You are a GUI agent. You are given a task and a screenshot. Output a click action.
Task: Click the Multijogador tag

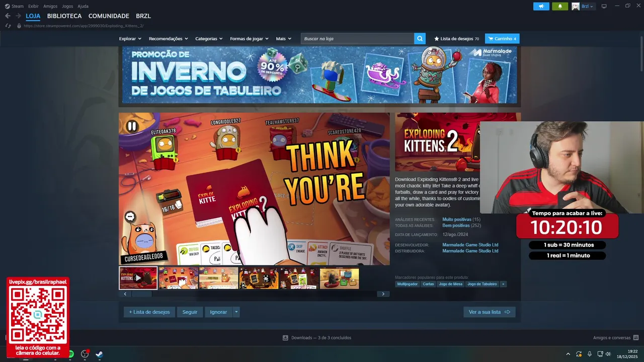(408, 284)
